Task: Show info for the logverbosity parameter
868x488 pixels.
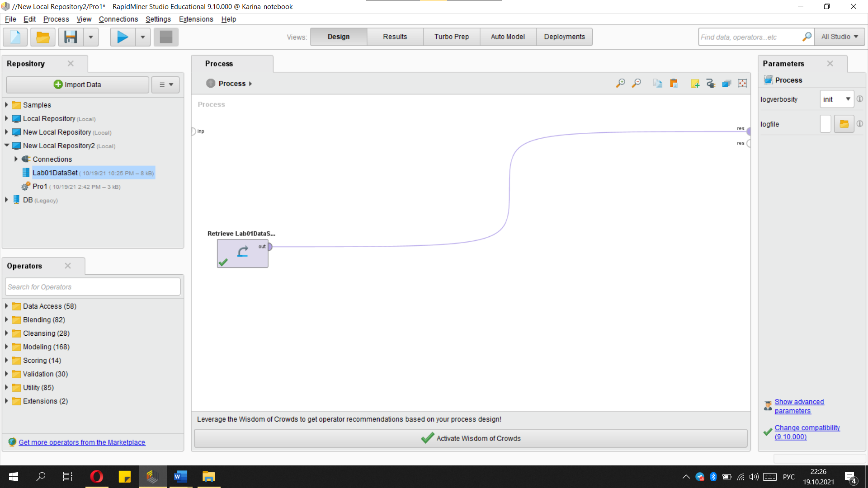Action: click(x=860, y=99)
